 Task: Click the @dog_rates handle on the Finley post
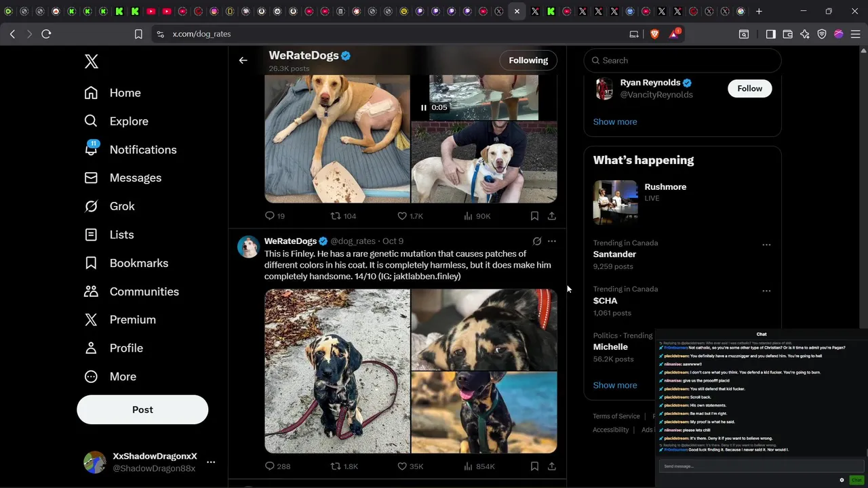(x=353, y=241)
